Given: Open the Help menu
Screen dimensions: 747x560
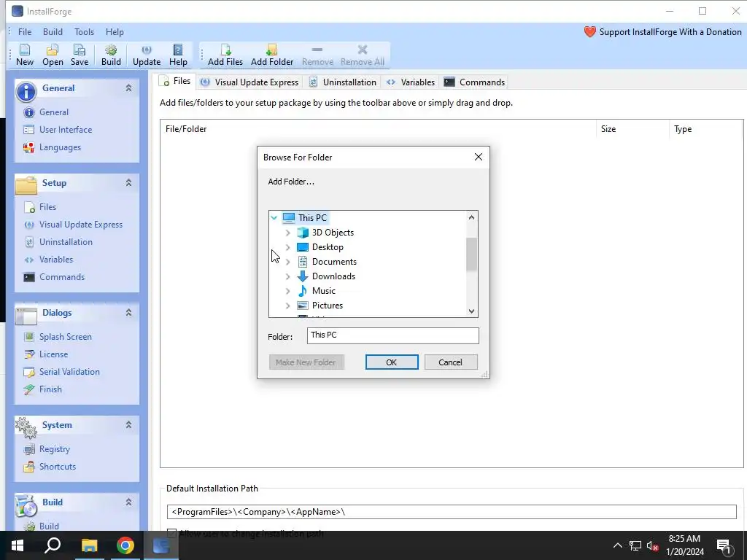Looking at the screenshot, I should point(115,32).
